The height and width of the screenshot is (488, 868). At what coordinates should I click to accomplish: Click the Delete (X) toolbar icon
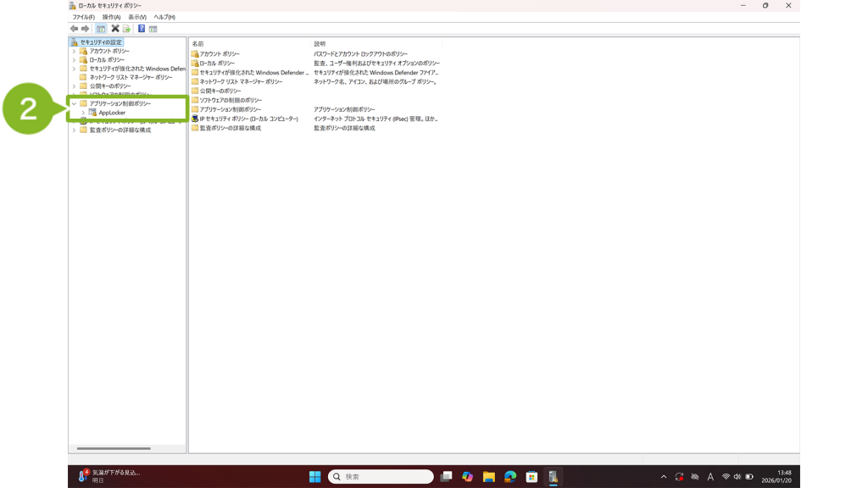tap(115, 29)
